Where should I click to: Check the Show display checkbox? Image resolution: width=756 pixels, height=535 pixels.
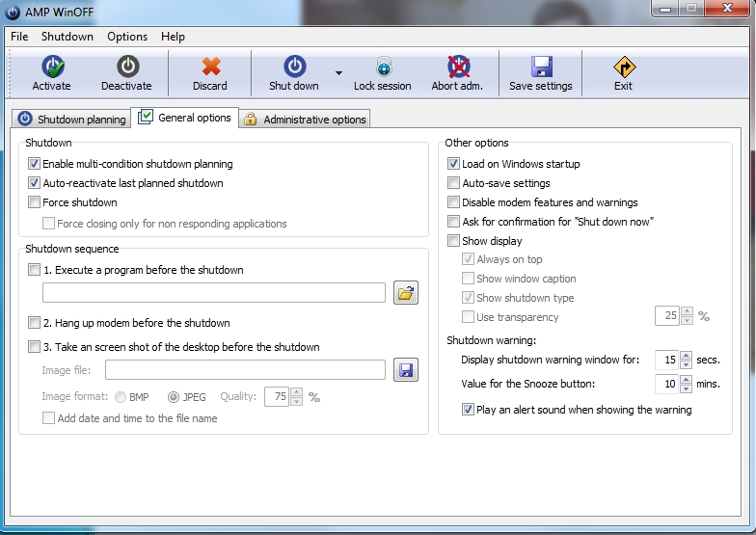coord(453,241)
